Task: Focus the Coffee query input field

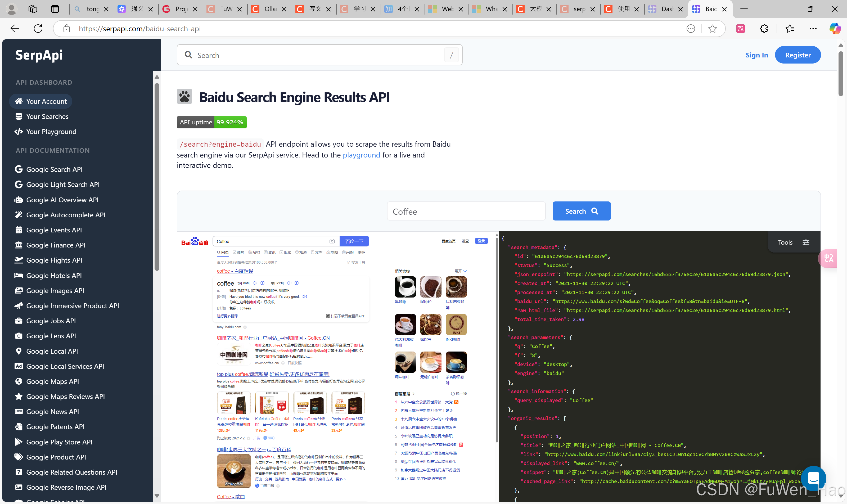Action: (x=466, y=211)
